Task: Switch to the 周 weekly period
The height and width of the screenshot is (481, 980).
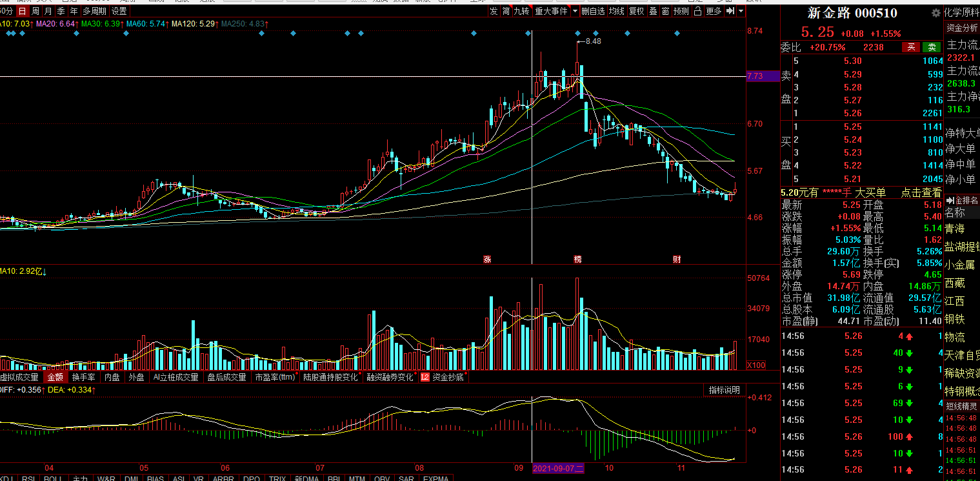Action: (35, 11)
